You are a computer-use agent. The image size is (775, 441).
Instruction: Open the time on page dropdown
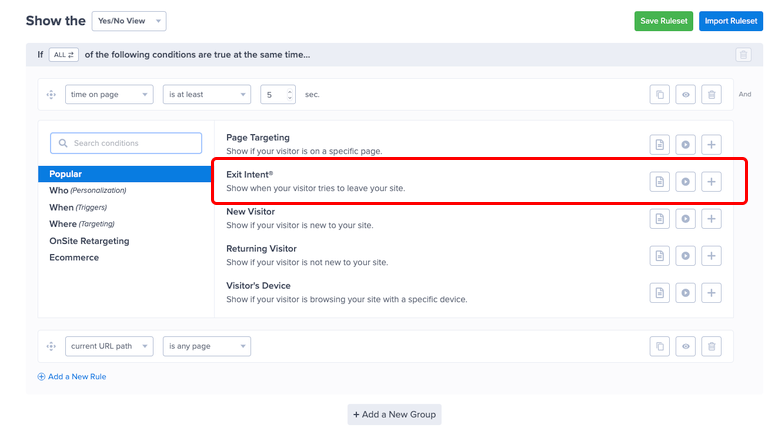tap(109, 94)
